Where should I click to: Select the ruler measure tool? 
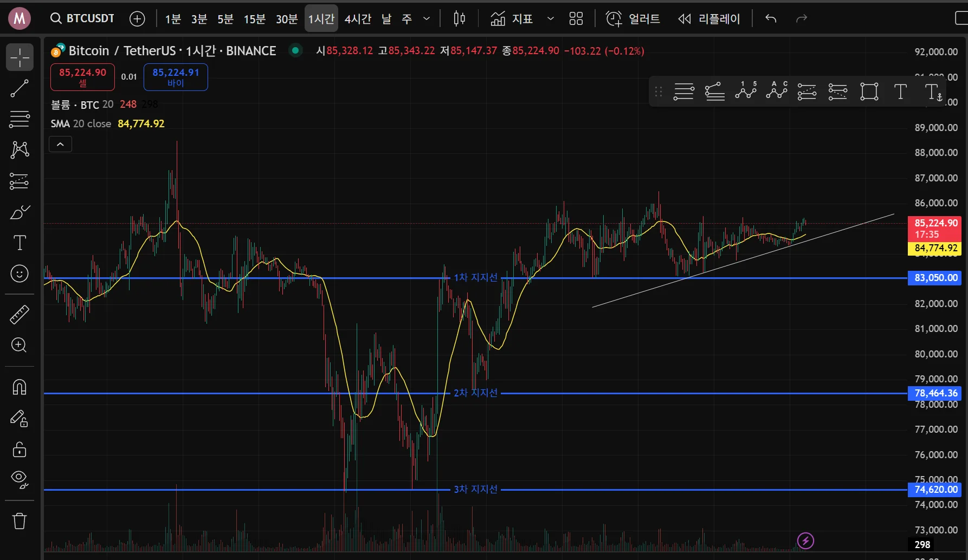click(x=20, y=314)
